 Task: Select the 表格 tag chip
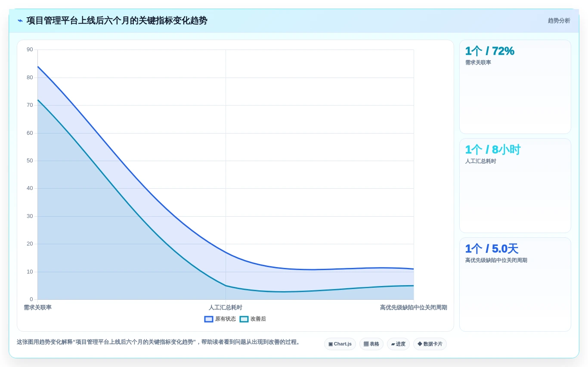(x=371, y=344)
